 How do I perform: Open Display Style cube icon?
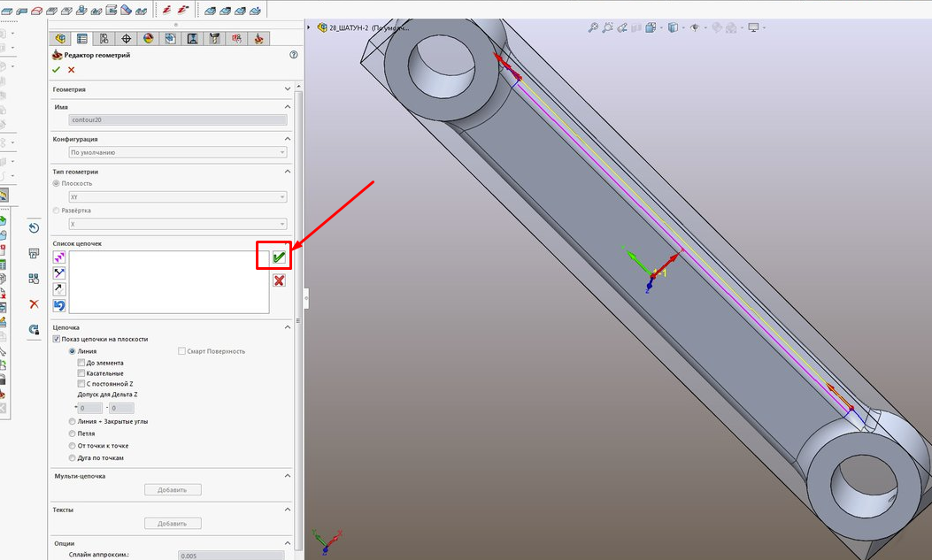point(673,27)
